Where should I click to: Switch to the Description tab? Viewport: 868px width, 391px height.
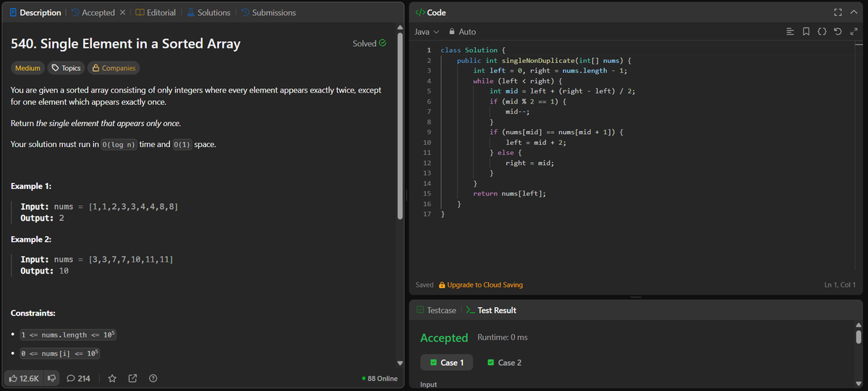pyautogui.click(x=34, y=12)
